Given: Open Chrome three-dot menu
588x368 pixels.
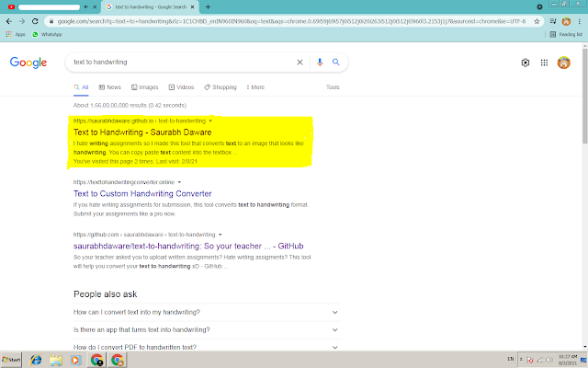Looking at the screenshot, I should 580,21.
